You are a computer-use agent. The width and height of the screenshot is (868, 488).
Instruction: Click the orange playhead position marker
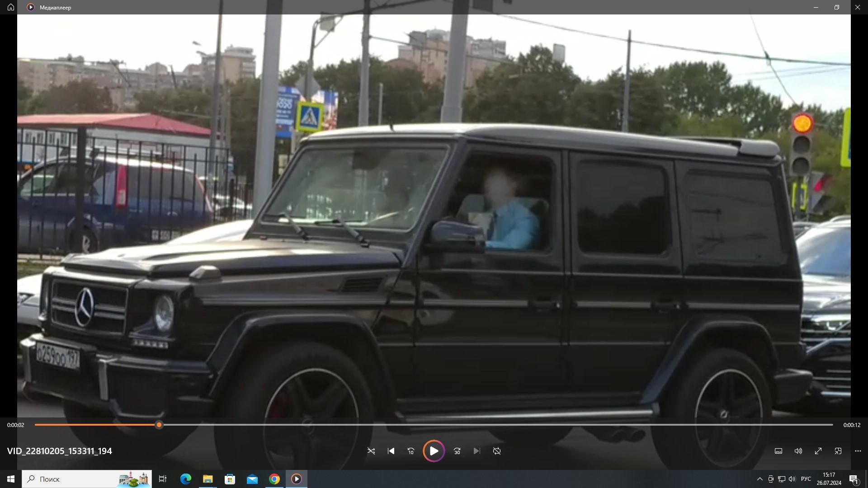click(x=159, y=425)
